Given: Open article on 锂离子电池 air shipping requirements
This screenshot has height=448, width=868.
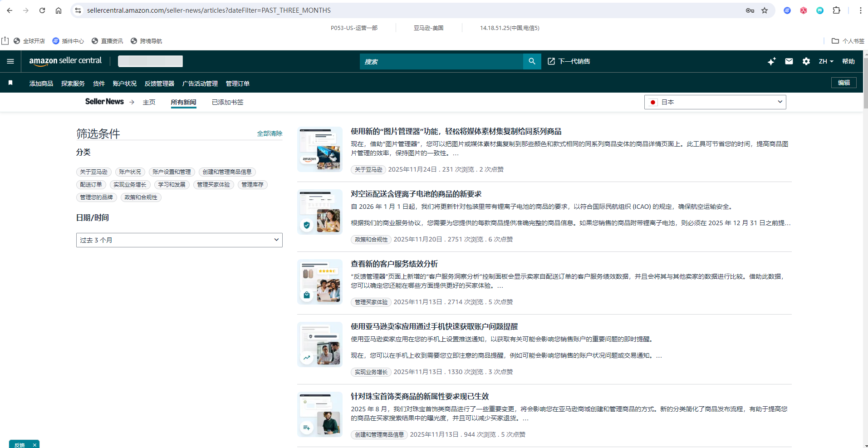Looking at the screenshot, I should tap(416, 194).
